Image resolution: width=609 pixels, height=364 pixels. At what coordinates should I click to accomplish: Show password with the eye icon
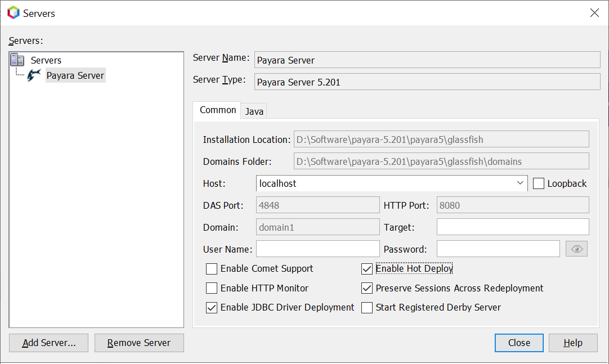pyautogui.click(x=576, y=249)
